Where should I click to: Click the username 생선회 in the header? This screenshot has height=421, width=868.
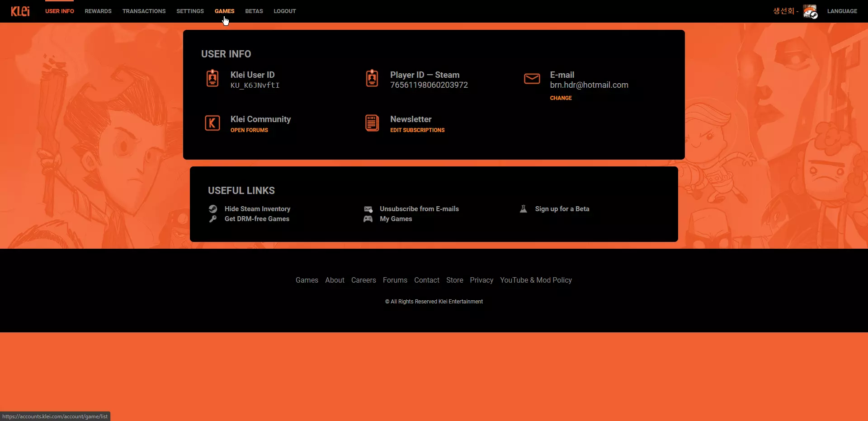pyautogui.click(x=783, y=11)
